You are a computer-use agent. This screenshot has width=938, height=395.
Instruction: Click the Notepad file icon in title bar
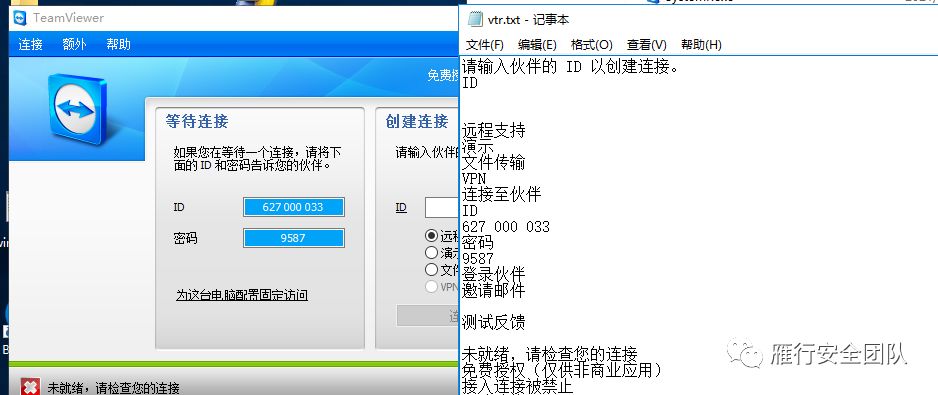tap(475, 20)
